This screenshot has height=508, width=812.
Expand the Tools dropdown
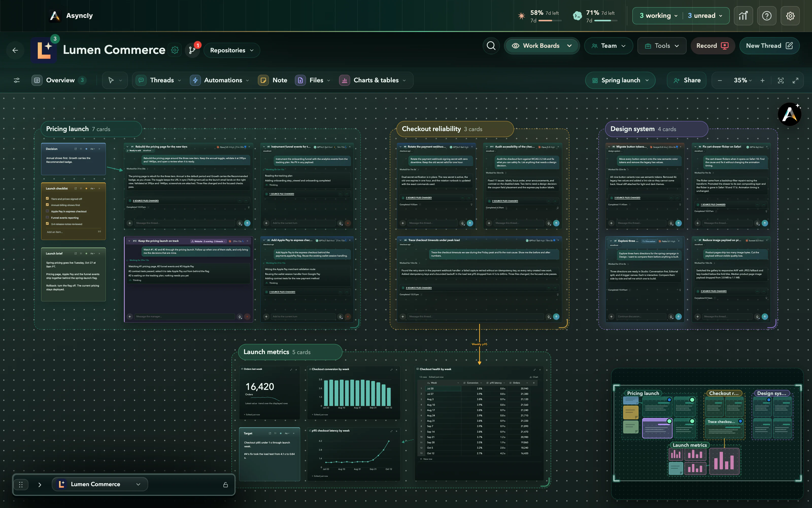[x=662, y=46]
